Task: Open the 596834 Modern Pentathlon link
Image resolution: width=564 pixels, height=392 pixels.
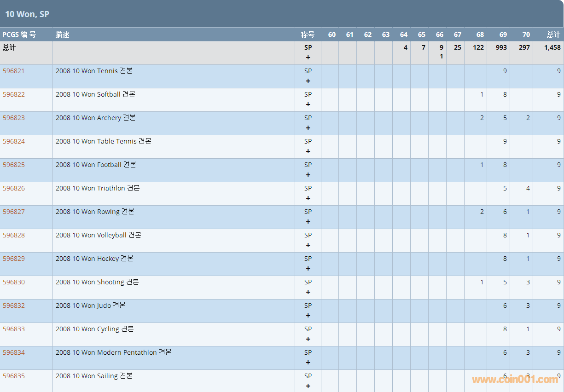Action: coord(14,352)
